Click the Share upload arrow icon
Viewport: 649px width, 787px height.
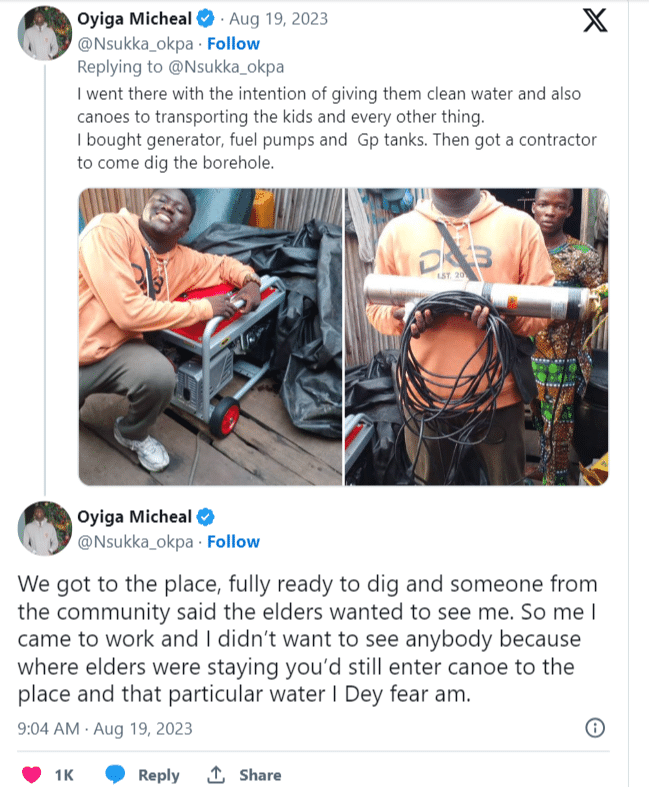216,774
